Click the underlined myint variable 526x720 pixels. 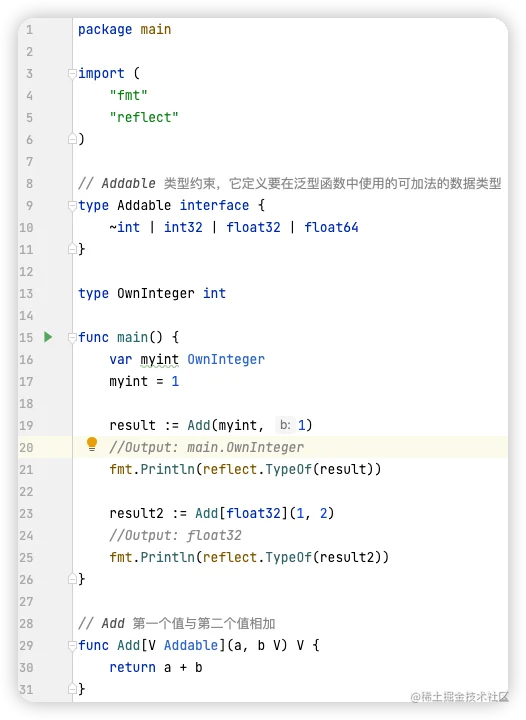point(159,360)
